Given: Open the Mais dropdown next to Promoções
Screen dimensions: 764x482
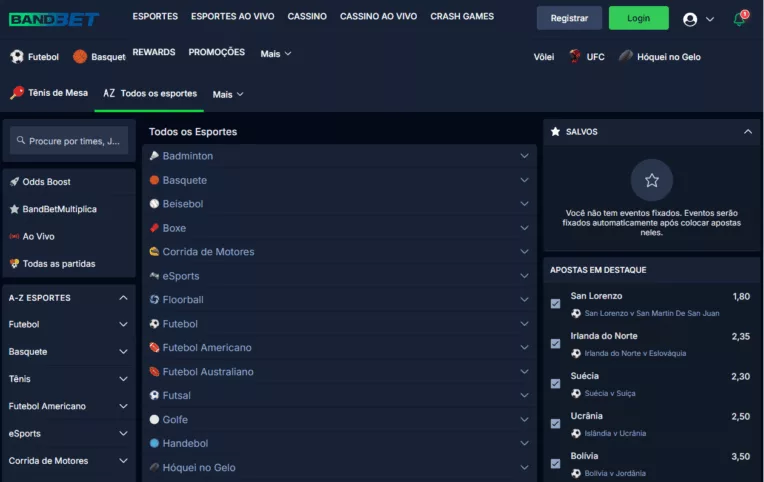Looking at the screenshot, I should coord(276,54).
